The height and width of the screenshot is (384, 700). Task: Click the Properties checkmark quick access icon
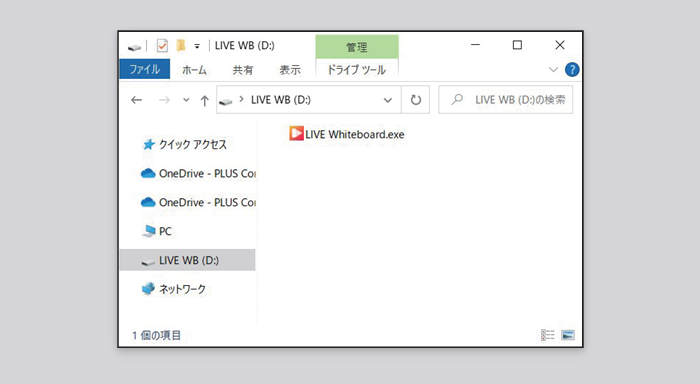(x=162, y=46)
